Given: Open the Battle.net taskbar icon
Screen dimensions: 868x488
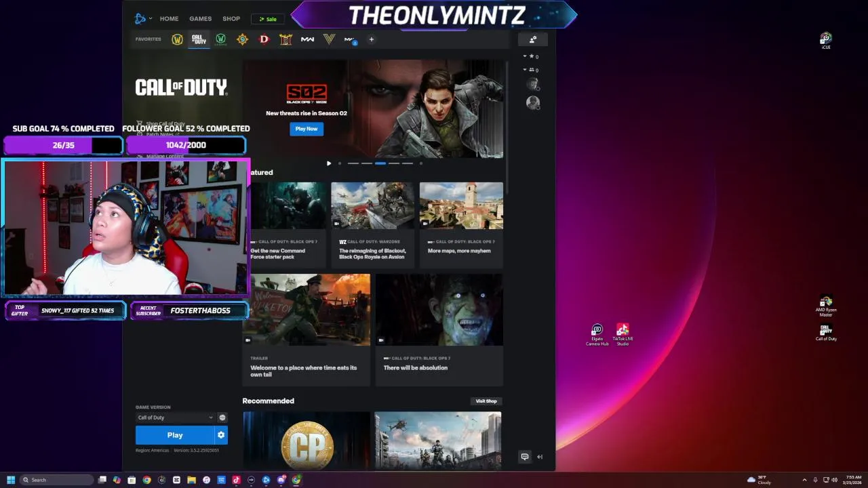Looking at the screenshot, I should coord(266,480).
